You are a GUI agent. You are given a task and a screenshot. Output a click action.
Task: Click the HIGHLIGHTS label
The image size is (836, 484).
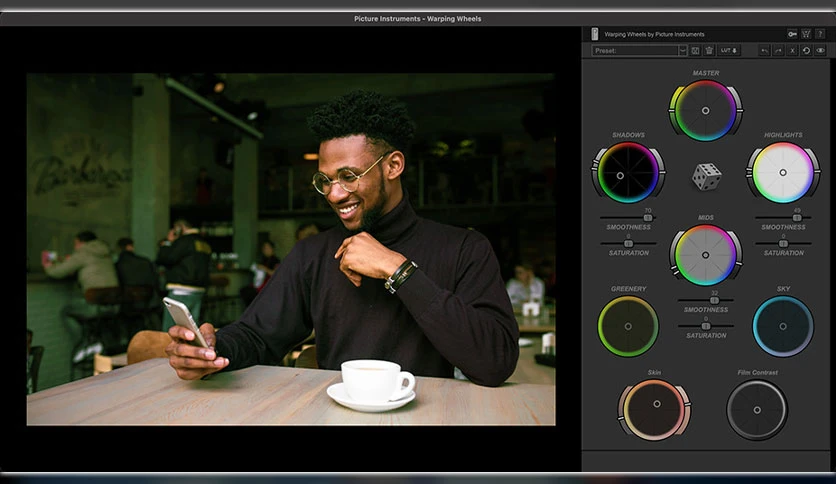tap(783, 135)
